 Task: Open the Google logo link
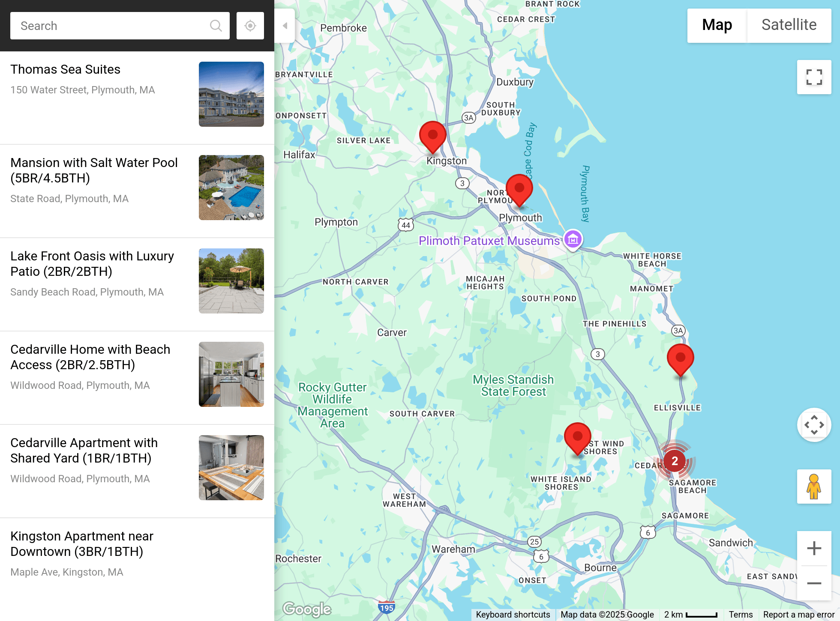click(307, 609)
